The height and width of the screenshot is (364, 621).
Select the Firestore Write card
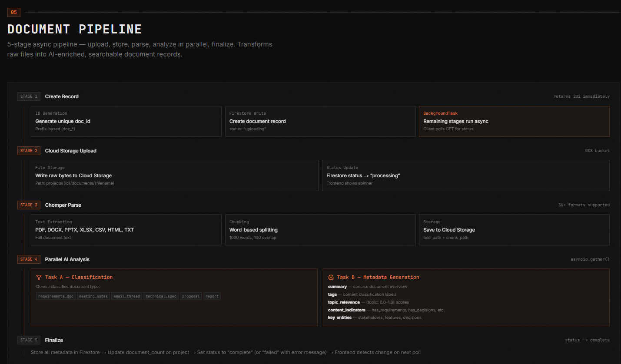tap(320, 121)
